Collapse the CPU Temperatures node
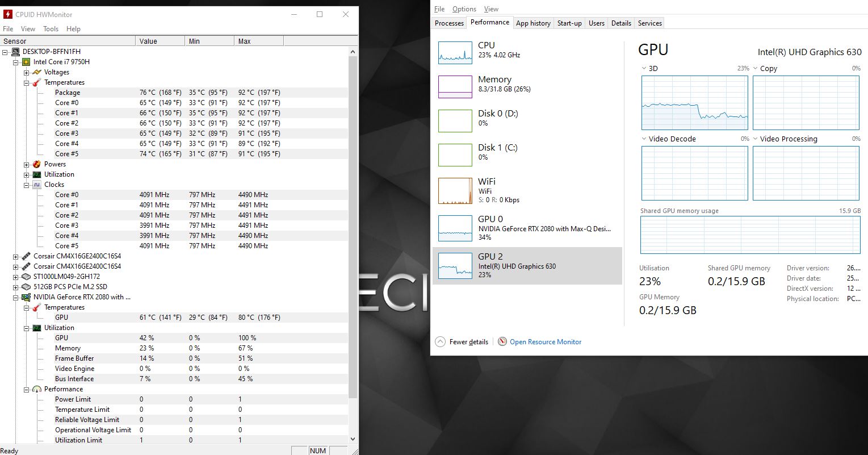Viewport: 868px width, 455px height. click(27, 82)
